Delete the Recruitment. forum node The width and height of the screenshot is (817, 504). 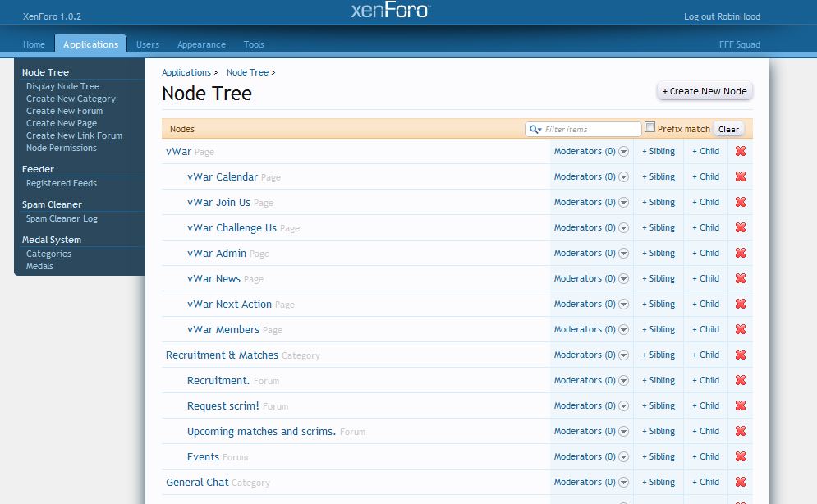(741, 380)
